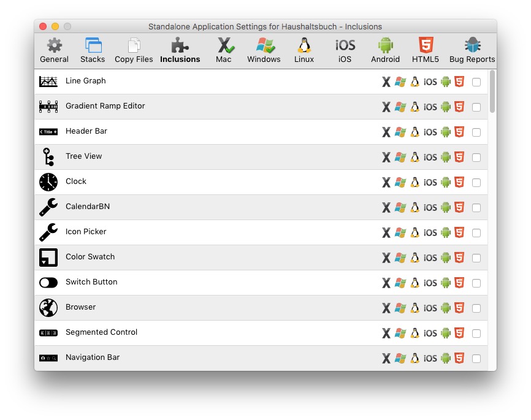Select the Tree View row label
Image resolution: width=531 pixels, height=420 pixels.
pyautogui.click(x=83, y=156)
